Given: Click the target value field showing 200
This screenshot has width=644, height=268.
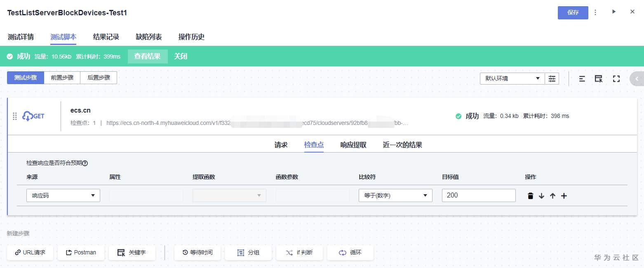Looking at the screenshot, I should point(479,195).
